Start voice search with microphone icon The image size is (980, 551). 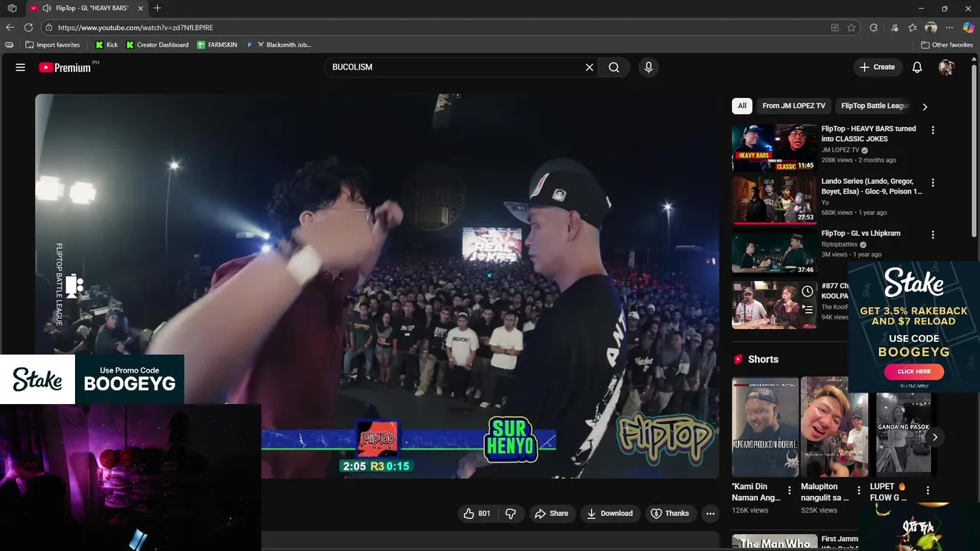coord(648,67)
